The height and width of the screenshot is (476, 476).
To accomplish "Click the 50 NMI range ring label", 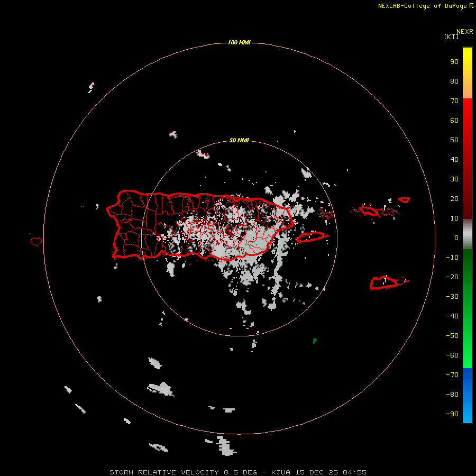I will [x=239, y=140].
